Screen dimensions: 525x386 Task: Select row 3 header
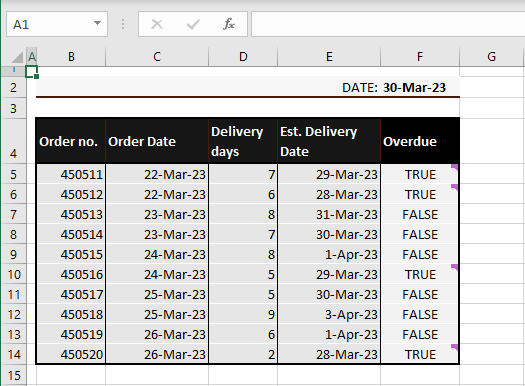coord(13,108)
